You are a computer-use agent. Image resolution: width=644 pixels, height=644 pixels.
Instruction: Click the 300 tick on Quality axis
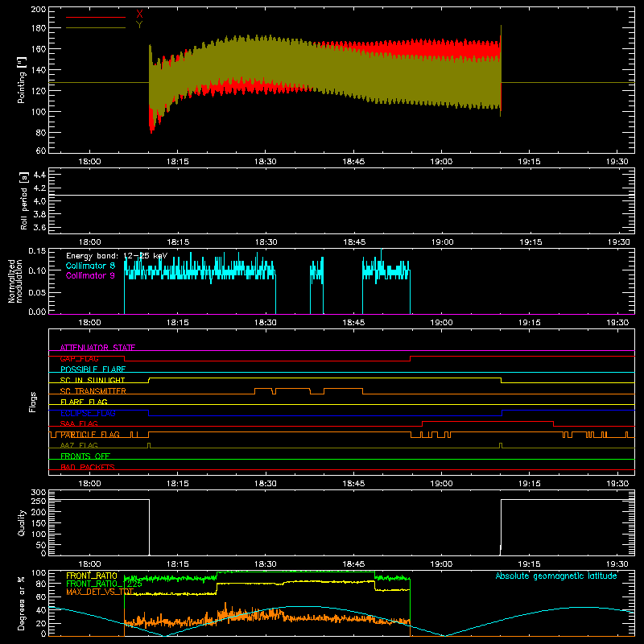[x=39, y=493]
